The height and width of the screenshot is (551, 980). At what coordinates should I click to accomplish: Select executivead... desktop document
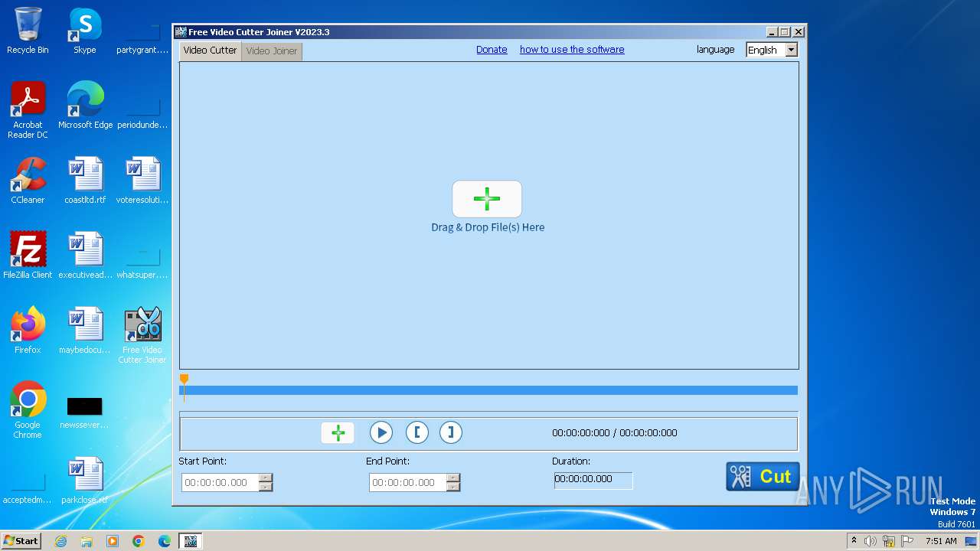coord(85,256)
